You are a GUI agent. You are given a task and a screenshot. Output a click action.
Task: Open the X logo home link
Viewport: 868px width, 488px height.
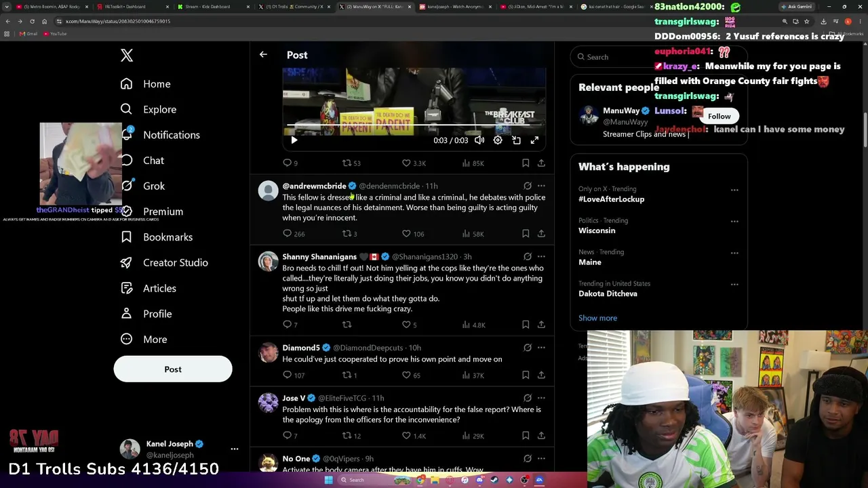[127, 56]
